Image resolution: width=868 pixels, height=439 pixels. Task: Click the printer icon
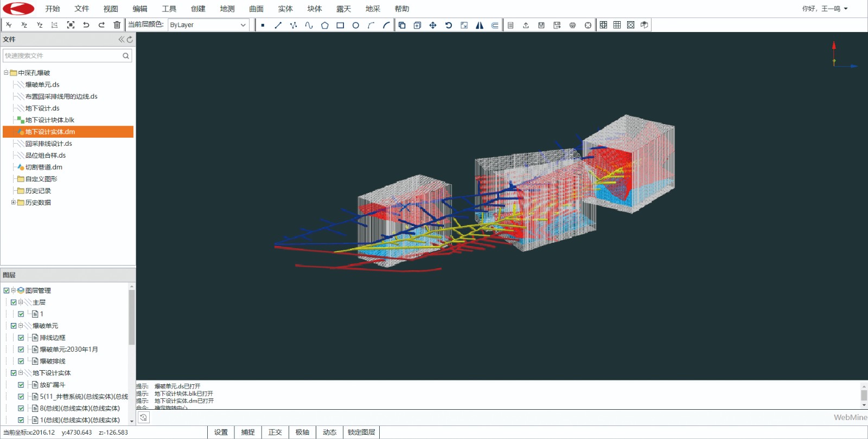[572, 25]
